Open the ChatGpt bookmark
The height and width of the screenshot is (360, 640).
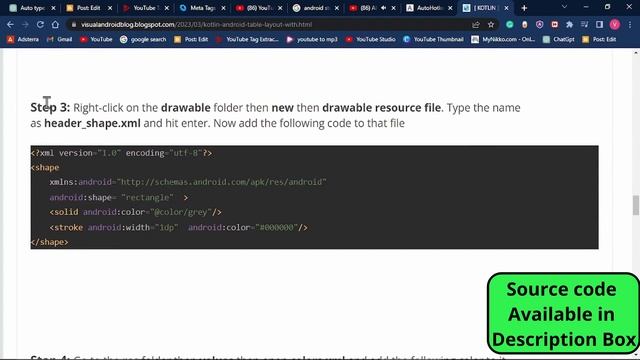[x=558, y=39]
